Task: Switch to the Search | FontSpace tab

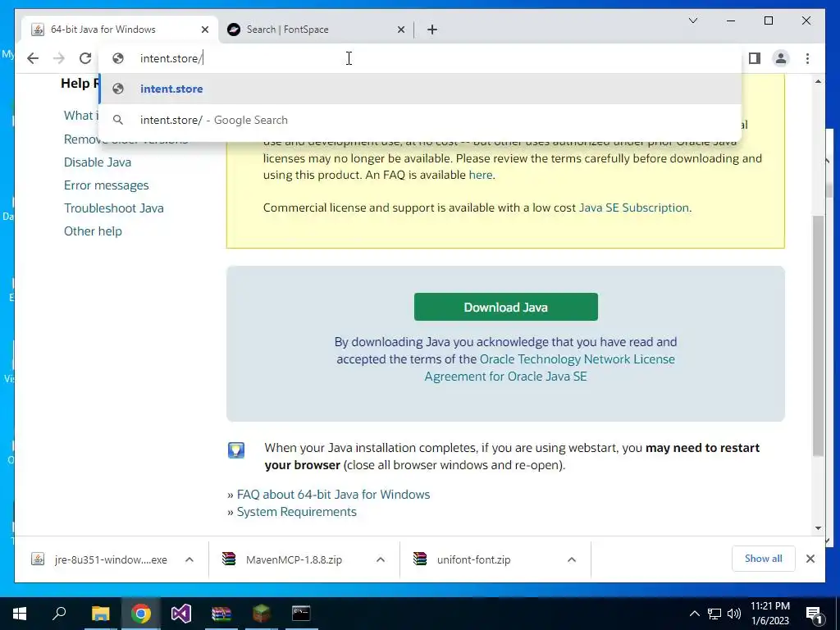Action: click(x=316, y=30)
